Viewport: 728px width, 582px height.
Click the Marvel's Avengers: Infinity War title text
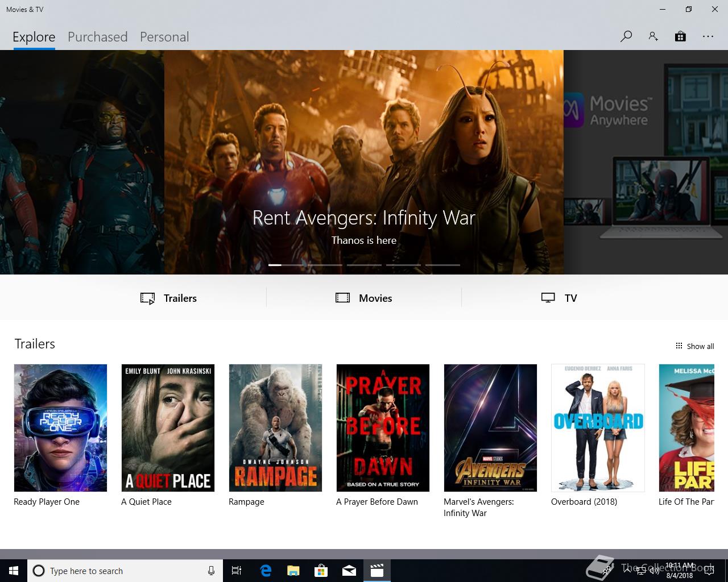tap(479, 508)
